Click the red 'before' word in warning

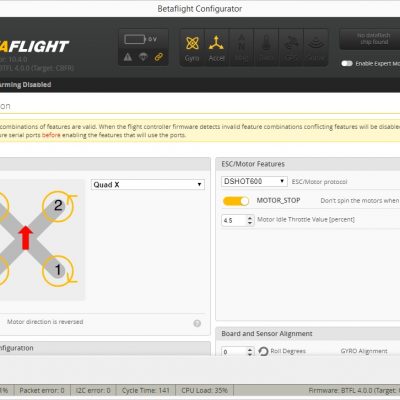51,135
